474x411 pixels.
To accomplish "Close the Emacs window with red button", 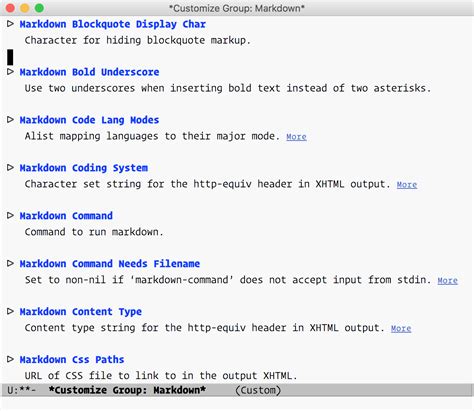I will pos(10,8).
